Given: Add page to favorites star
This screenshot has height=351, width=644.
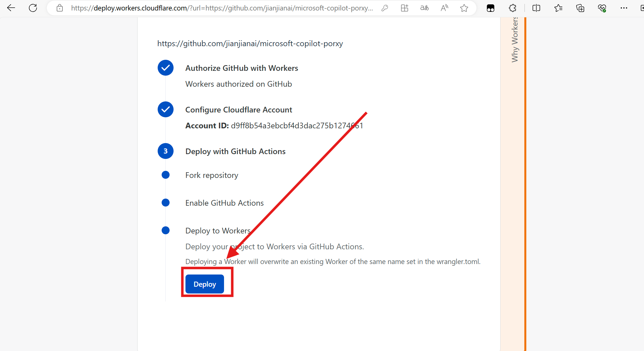Looking at the screenshot, I should pyautogui.click(x=464, y=8).
